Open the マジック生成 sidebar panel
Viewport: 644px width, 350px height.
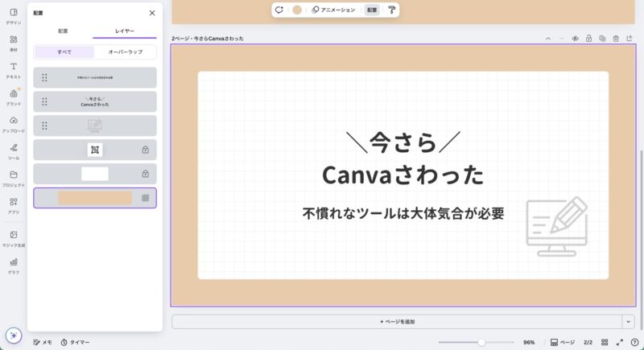pos(14,239)
